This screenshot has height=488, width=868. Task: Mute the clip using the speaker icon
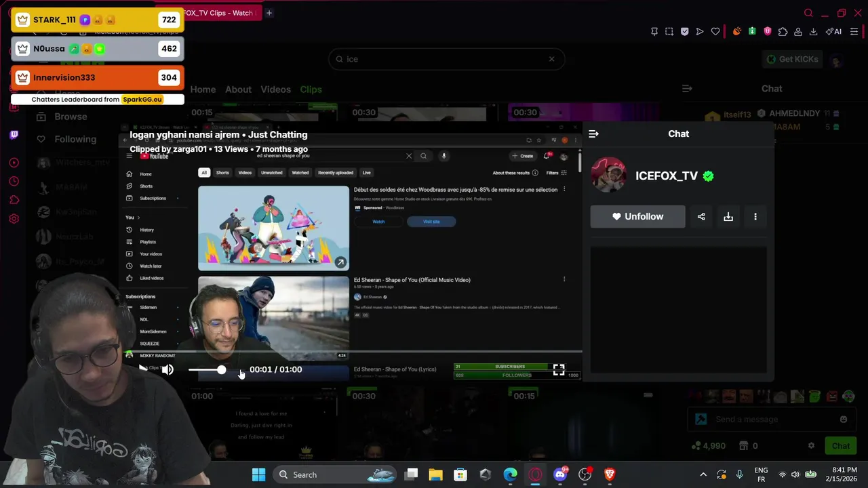tap(167, 369)
